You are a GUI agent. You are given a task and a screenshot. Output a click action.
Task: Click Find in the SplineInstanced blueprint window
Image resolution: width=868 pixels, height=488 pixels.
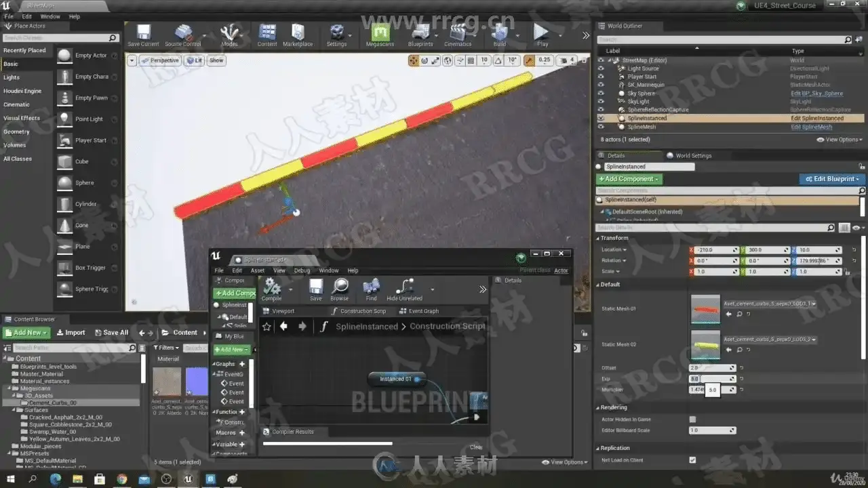coord(371,289)
